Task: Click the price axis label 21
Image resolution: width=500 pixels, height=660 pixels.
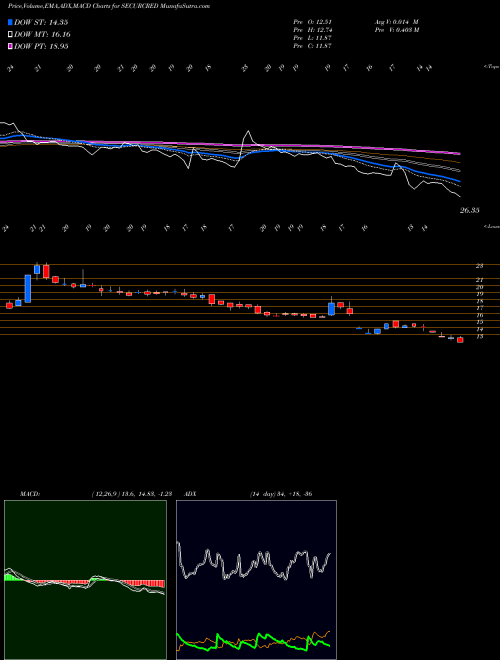Action: (479, 280)
